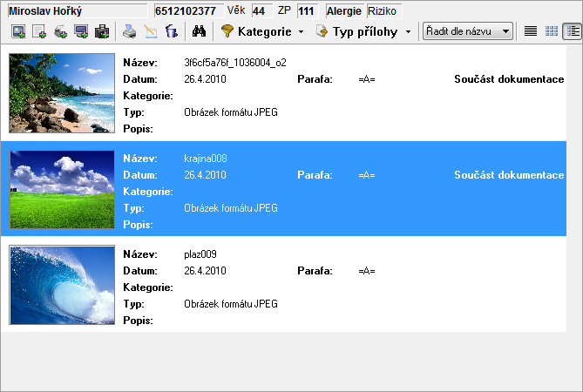Click the krajina008 landscape thumbnail
Screen dimensions: 583x392
click(62, 188)
